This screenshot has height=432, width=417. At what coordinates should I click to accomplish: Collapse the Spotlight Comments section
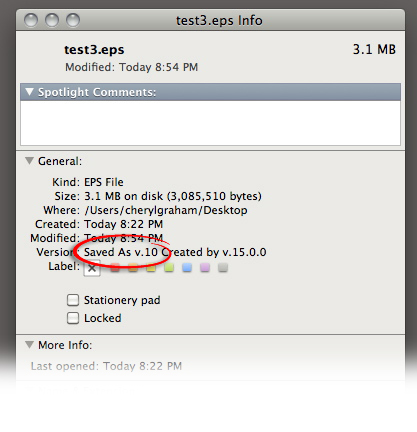[29, 92]
